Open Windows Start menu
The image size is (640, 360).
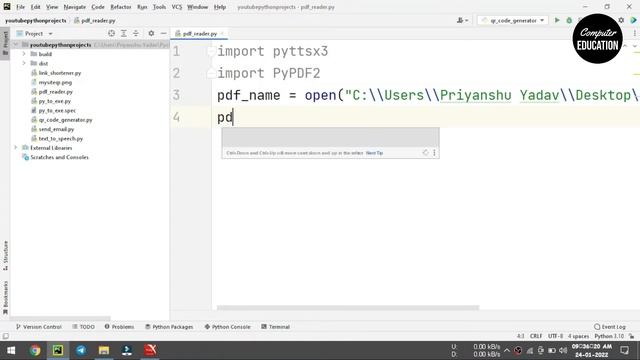[11, 350]
